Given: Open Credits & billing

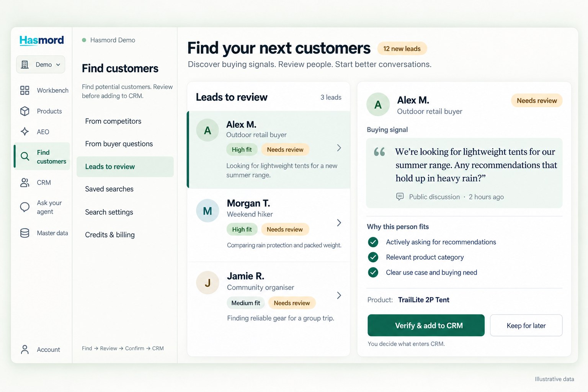Looking at the screenshot, I should tap(110, 235).
